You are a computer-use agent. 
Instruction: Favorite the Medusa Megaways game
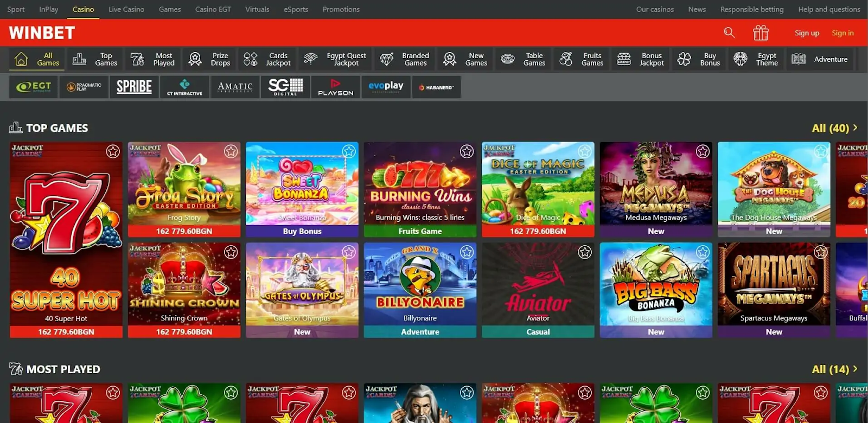(x=703, y=151)
